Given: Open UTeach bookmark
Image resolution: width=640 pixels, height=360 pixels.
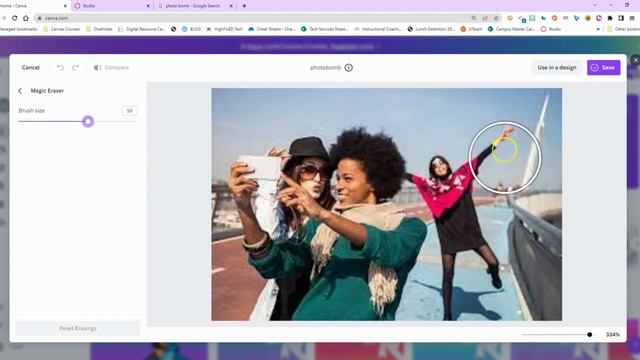Looking at the screenshot, I should tap(471, 29).
